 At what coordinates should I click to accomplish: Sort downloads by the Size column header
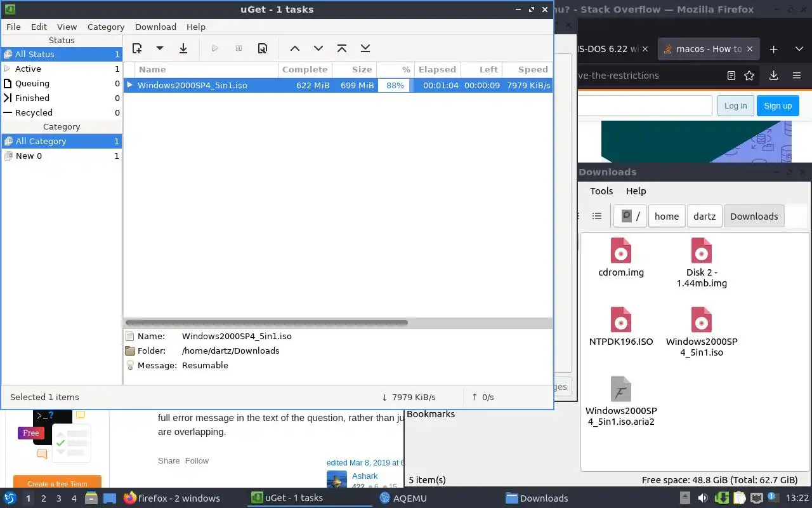355,69
